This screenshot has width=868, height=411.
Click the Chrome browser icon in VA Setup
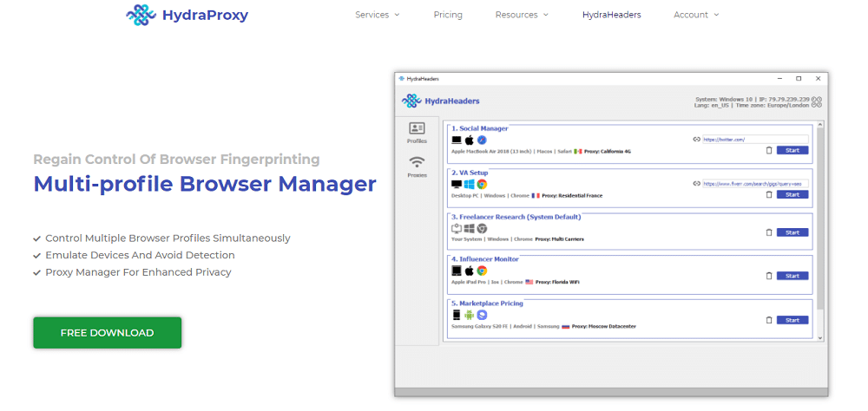482,184
